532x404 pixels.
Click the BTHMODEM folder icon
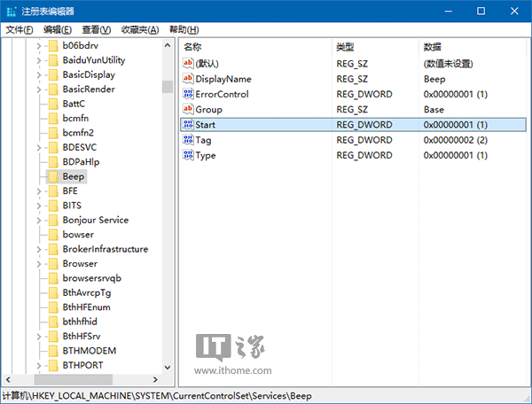53,351
